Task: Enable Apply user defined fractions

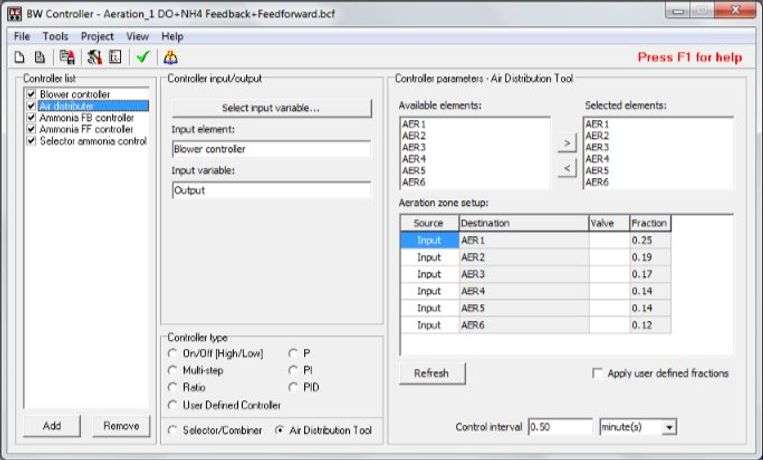Action: (x=597, y=373)
